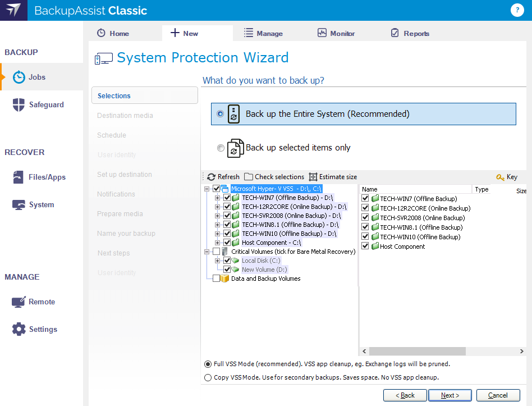Click the horizontal scrollbar thumb

click(418, 351)
